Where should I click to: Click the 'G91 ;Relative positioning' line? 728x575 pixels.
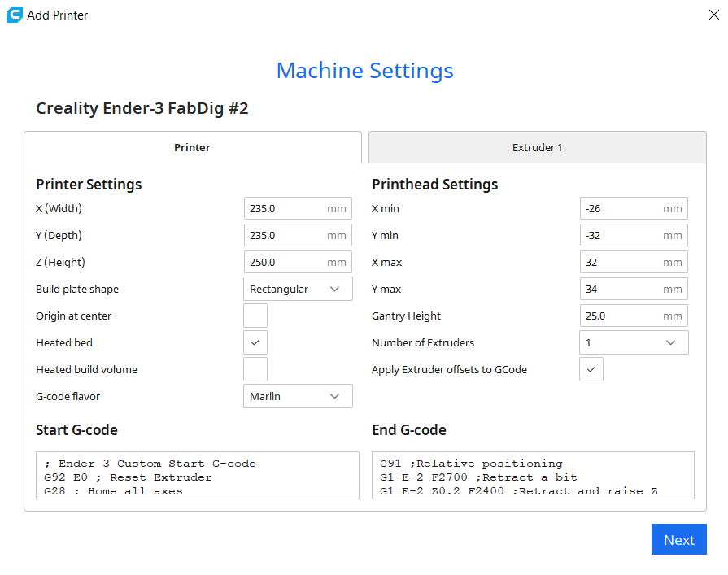coord(471,463)
